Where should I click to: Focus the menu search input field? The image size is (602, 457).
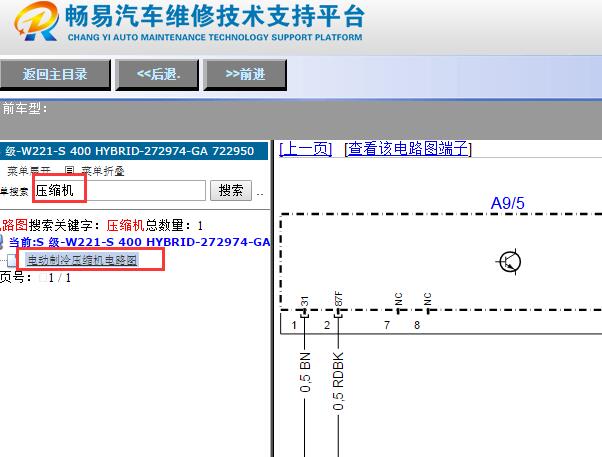click(x=119, y=190)
